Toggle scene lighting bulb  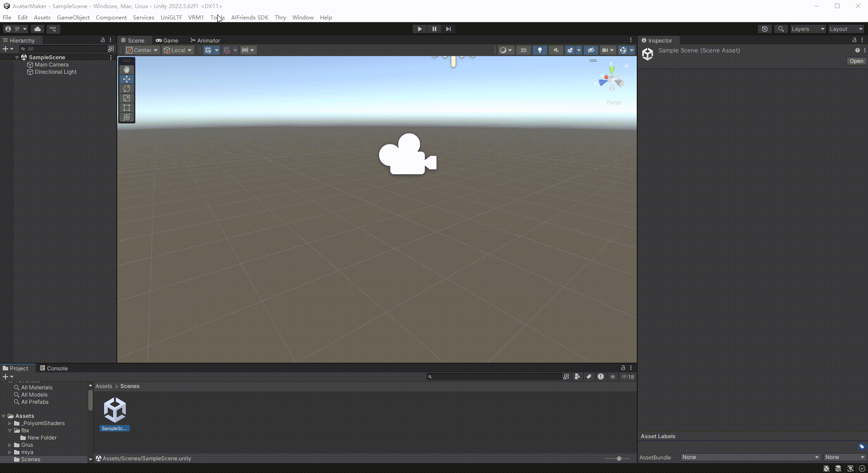point(539,50)
